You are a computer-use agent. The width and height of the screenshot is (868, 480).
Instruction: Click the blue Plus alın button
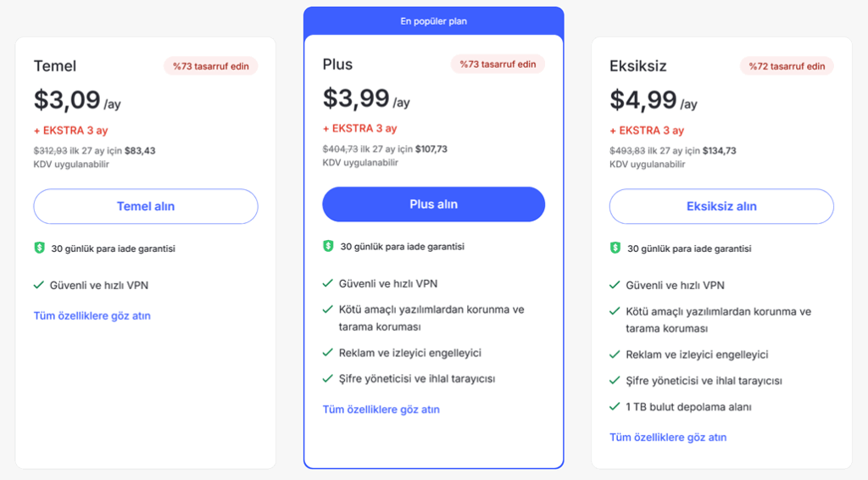[x=433, y=204]
